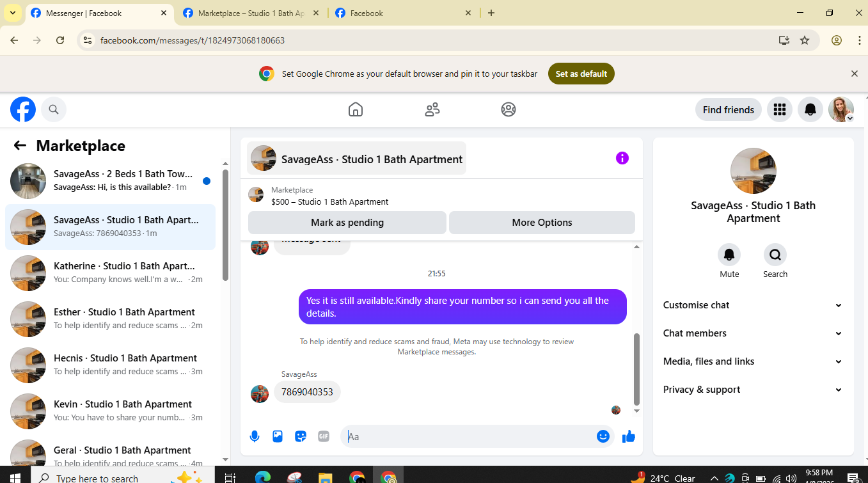Open account profile picture menu
This screenshot has width=868, height=483.
point(841,109)
